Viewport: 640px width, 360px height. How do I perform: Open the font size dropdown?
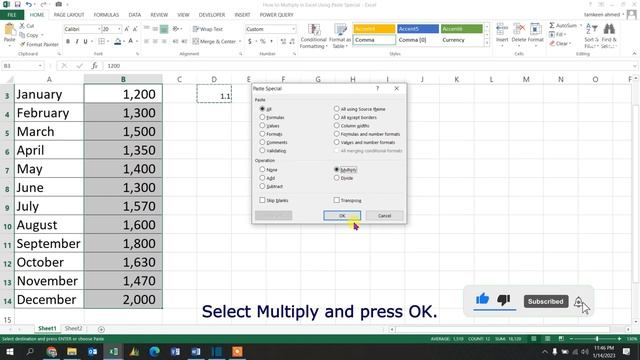pos(119,29)
